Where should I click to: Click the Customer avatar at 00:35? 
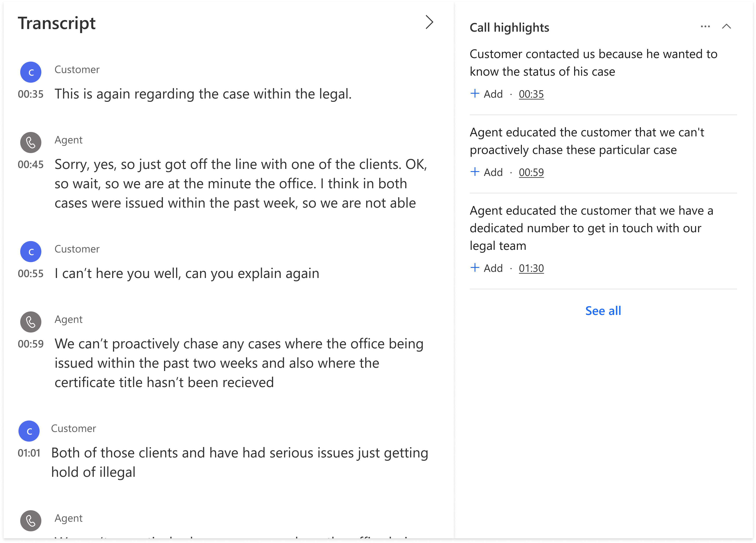(x=31, y=72)
